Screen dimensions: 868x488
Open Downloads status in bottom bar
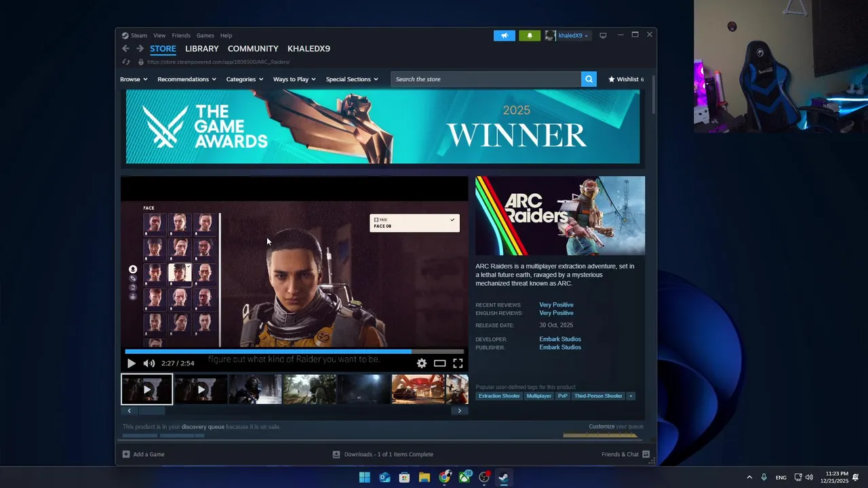pyautogui.click(x=383, y=454)
